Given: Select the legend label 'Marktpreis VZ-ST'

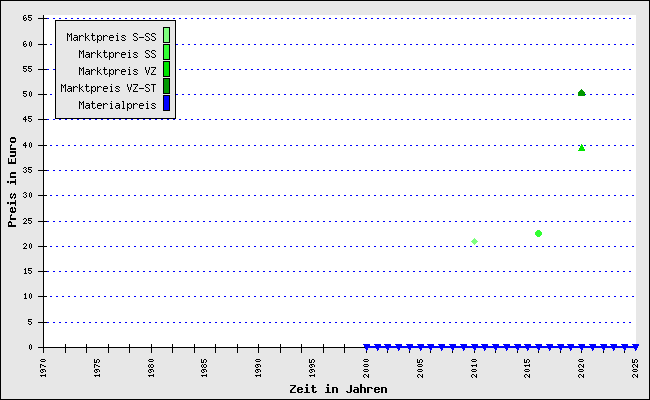Looking at the screenshot, I should point(108,88).
